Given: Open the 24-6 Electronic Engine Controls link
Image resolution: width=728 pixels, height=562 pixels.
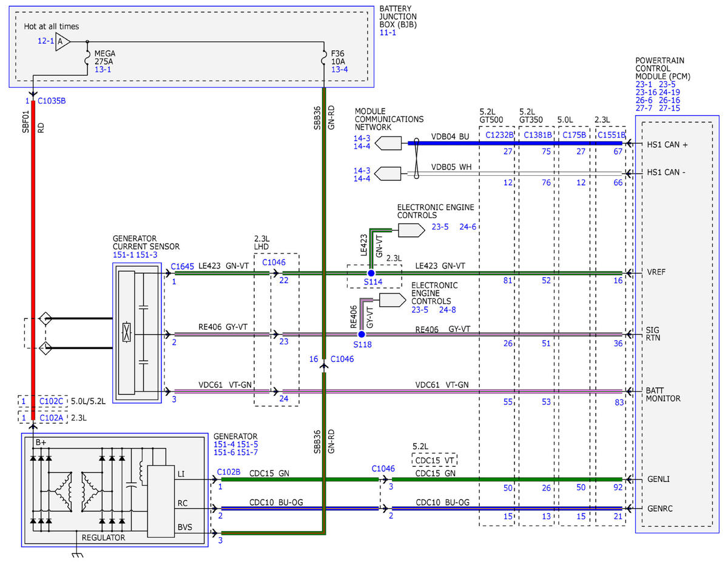Looking at the screenshot, I should coord(468,228).
